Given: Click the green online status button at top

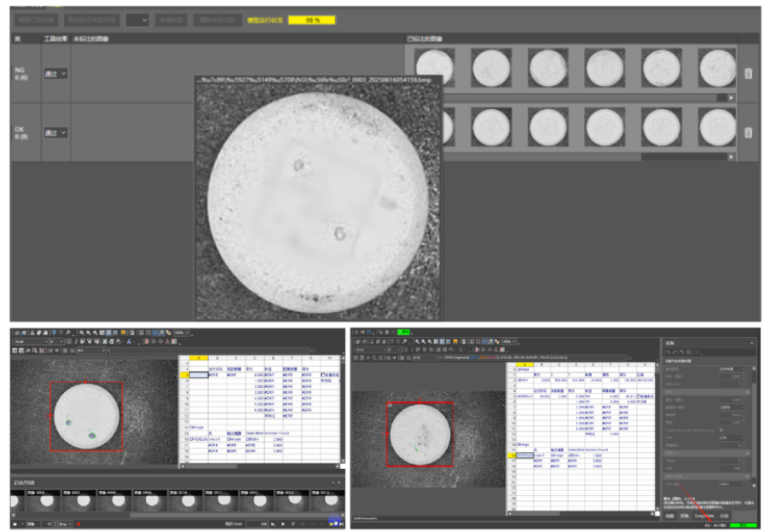Looking at the screenshot, I should [403, 332].
